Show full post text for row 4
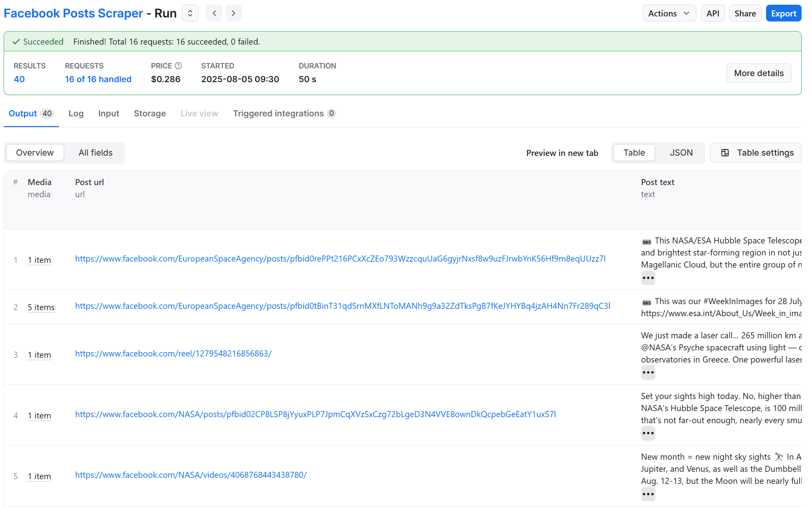 click(647, 433)
